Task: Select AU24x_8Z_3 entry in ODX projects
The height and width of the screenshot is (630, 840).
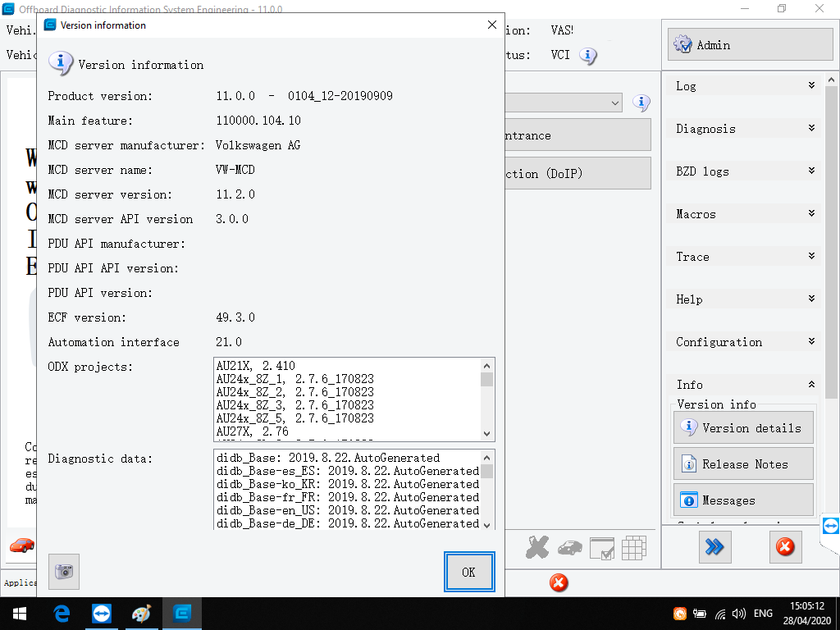Action: coord(295,405)
